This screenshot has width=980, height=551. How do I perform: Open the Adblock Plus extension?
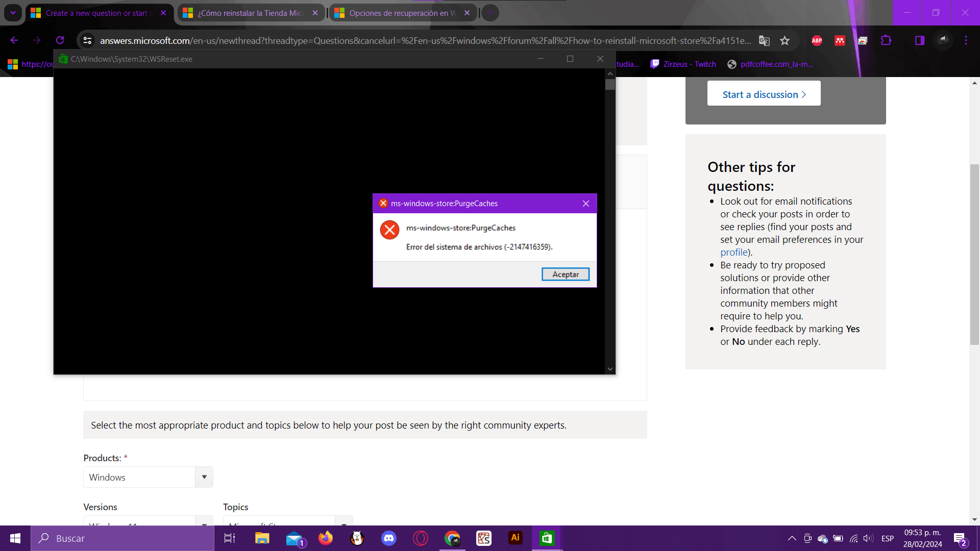(x=817, y=40)
